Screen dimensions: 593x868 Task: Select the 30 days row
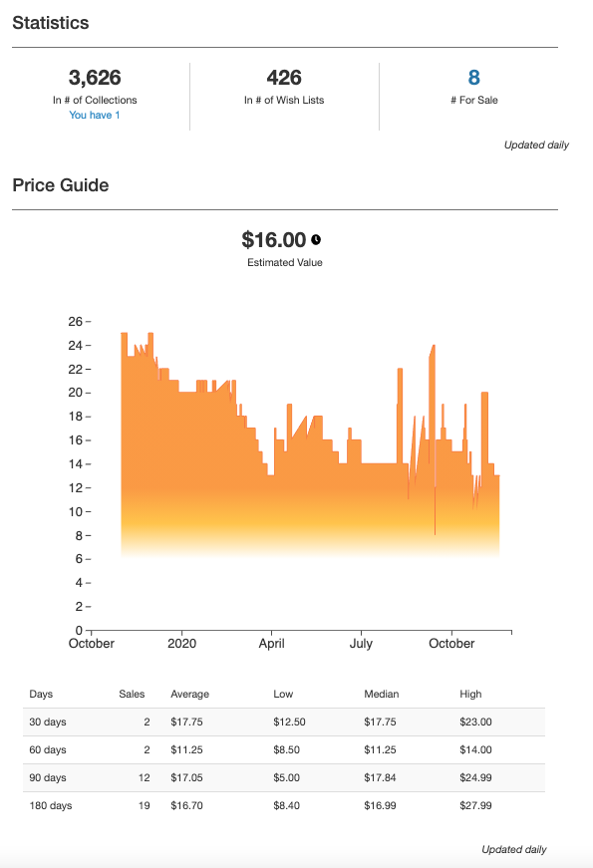(284, 722)
